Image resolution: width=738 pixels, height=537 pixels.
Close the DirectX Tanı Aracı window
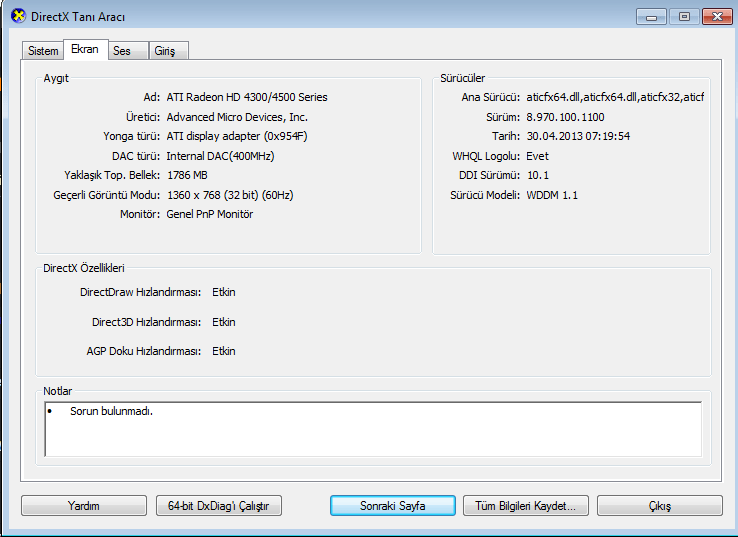click(717, 16)
